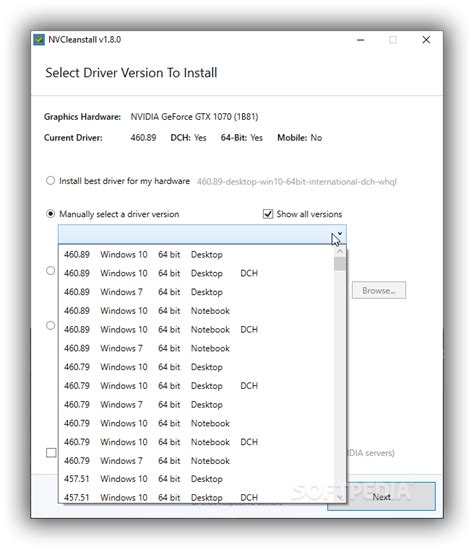Select 'Manually select a driver version' radio button
The image size is (474, 549).
click(50, 214)
